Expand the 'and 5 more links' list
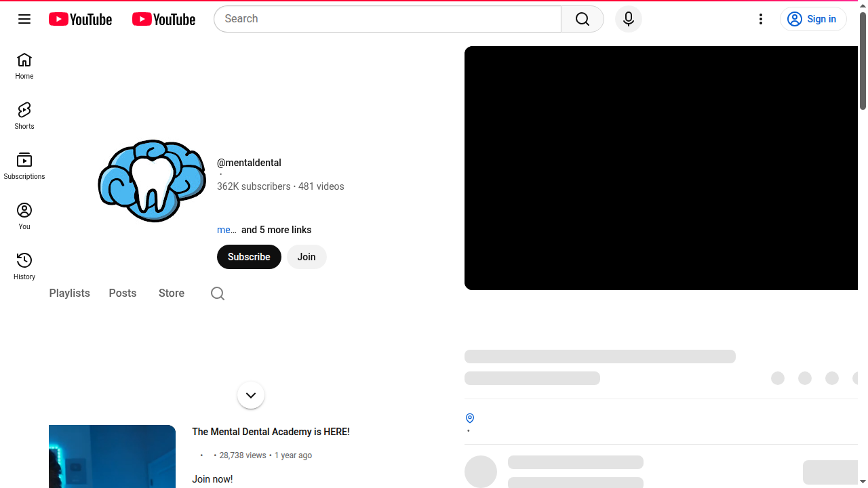The image size is (868, 488). pos(276,230)
